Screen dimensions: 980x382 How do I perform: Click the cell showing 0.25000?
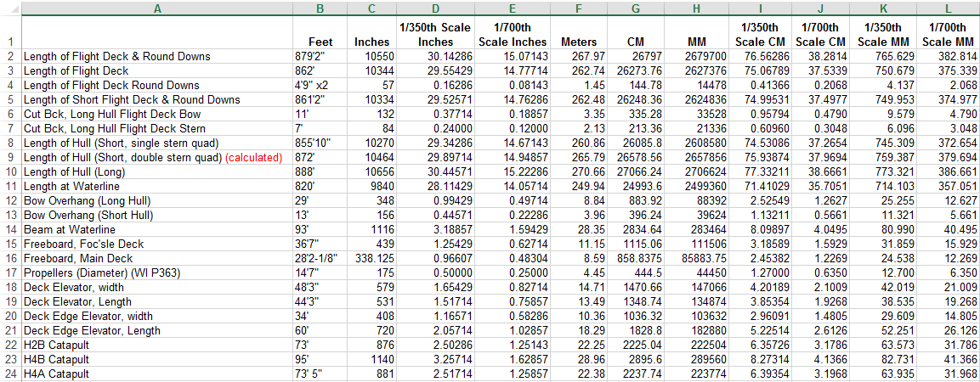[x=512, y=272]
